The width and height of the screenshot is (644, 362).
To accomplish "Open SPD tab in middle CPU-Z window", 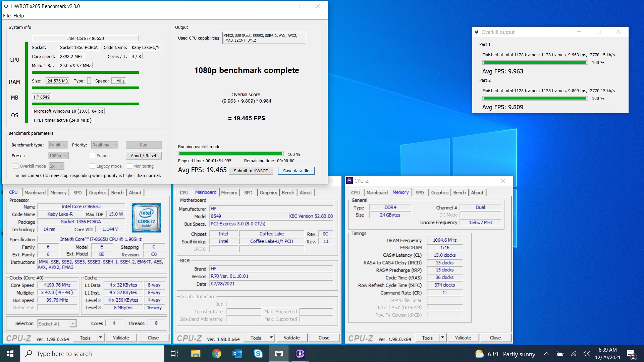I will click(248, 193).
